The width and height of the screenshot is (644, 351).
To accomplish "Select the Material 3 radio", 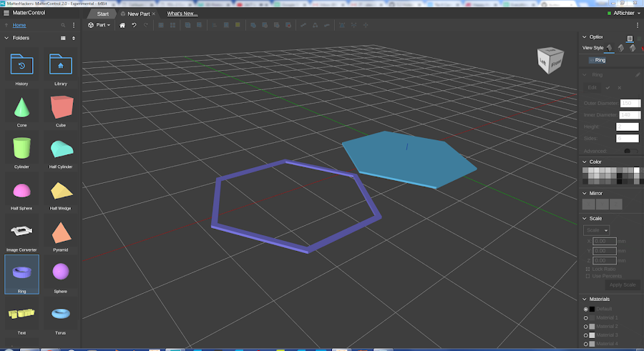I will pyautogui.click(x=585, y=335).
